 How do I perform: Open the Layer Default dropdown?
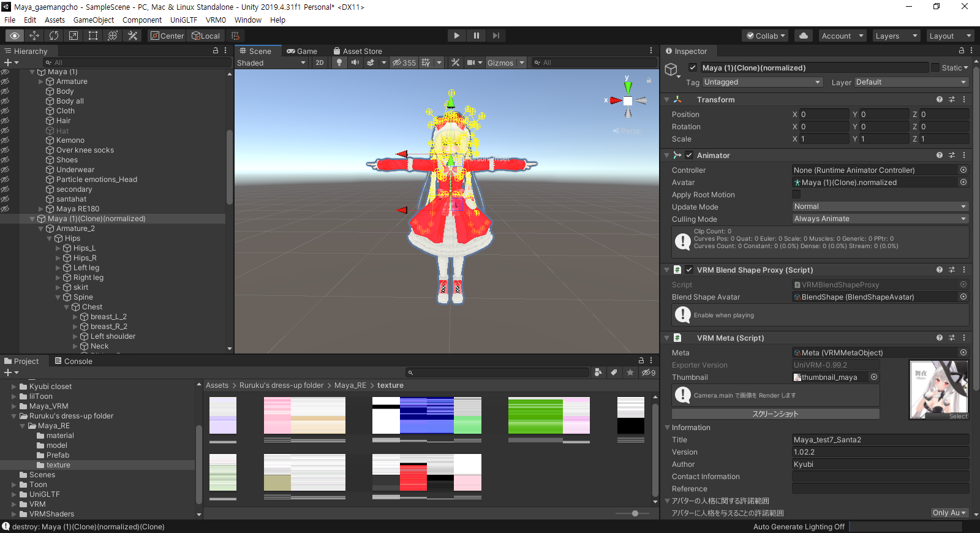pos(911,82)
